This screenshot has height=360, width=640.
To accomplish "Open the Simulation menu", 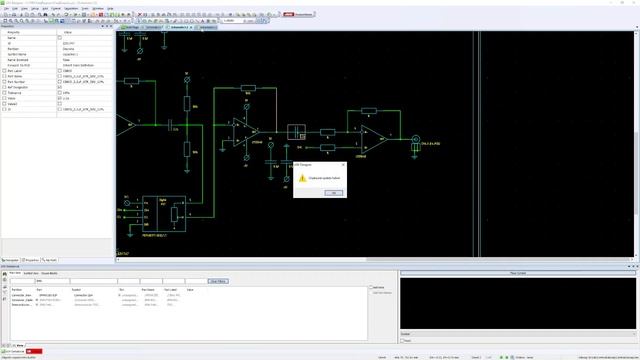I will (71, 9).
